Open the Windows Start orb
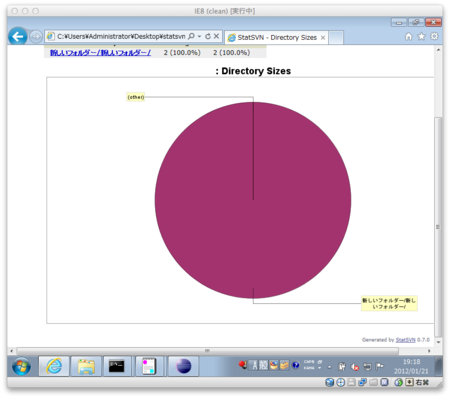The width and height of the screenshot is (450, 398). (x=21, y=366)
